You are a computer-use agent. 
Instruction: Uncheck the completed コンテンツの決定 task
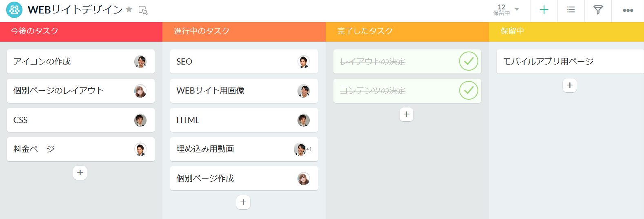(x=469, y=90)
